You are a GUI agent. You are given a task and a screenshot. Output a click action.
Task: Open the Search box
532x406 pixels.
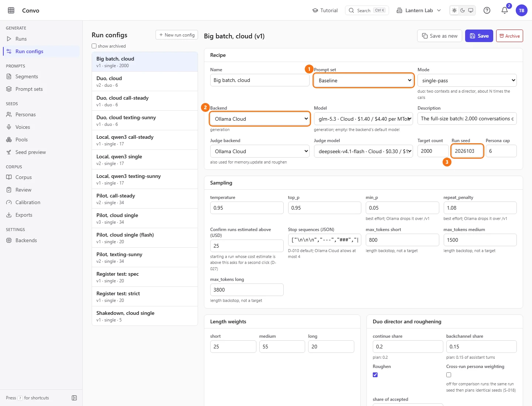[x=367, y=10]
